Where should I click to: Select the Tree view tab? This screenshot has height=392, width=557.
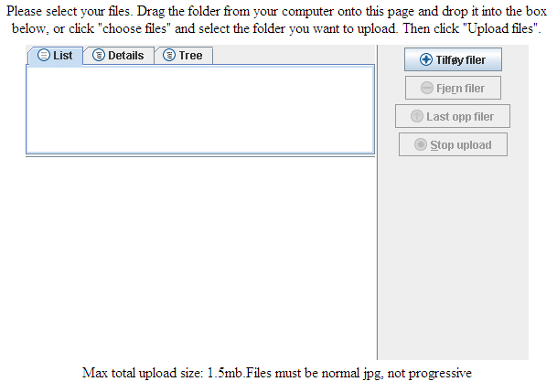183,56
